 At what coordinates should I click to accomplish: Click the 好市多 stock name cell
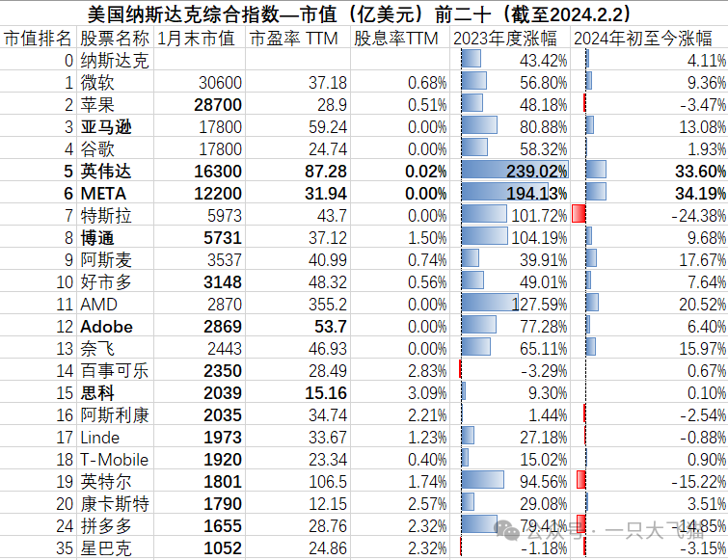pos(106,282)
